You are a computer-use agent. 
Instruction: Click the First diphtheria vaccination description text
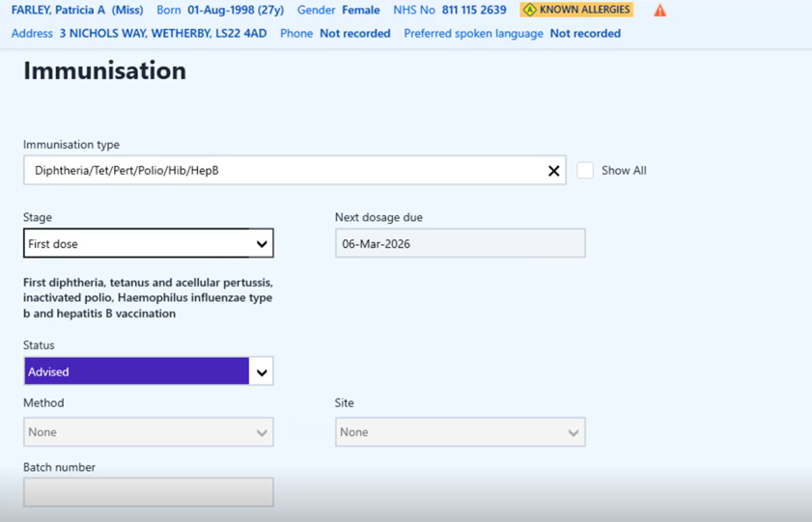[x=148, y=298]
